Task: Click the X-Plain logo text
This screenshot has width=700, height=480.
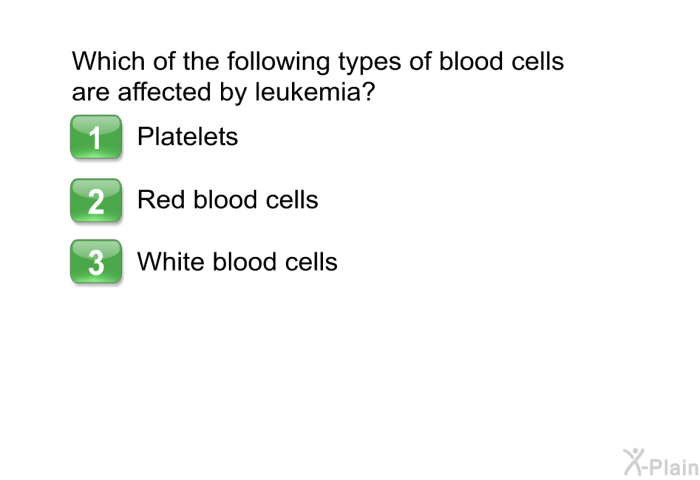Action: 671,467
